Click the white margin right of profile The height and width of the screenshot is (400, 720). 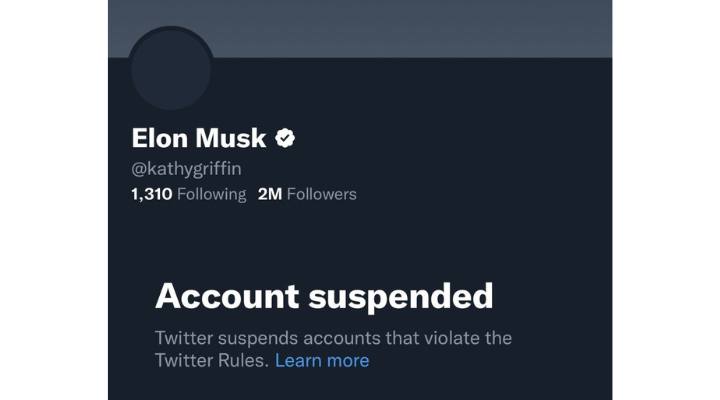click(x=665, y=200)
